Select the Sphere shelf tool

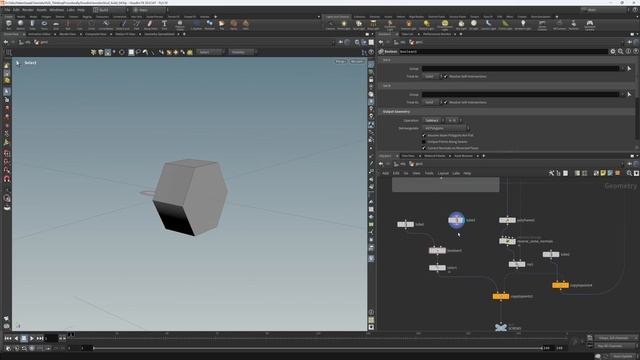click(x=20, y=24)
